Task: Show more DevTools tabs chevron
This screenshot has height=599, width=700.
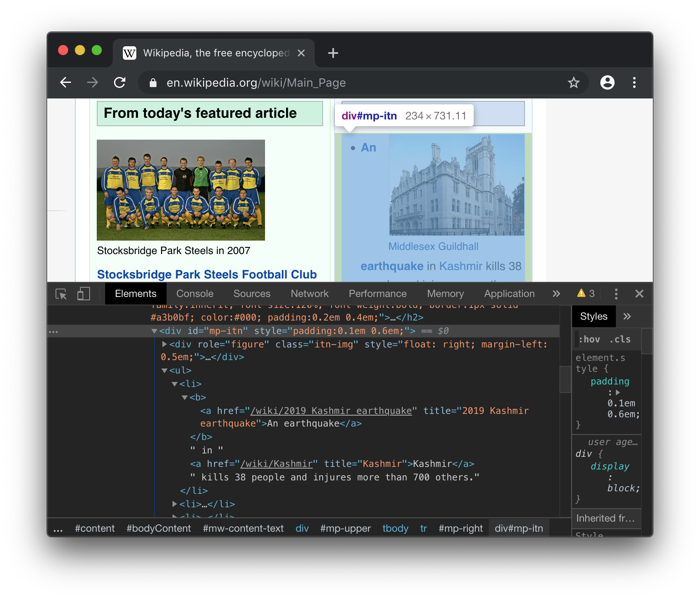Action: pos(556,294)
